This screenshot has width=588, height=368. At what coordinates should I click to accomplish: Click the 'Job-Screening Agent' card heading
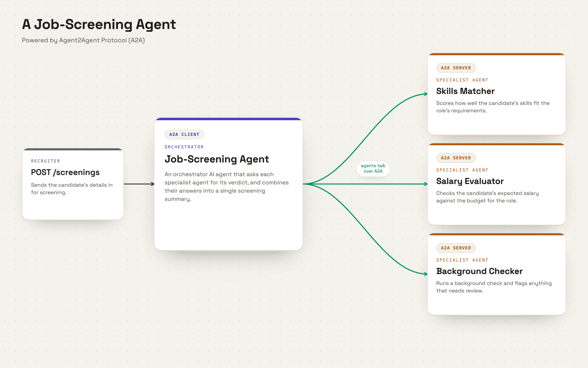(x=217, y=159)
